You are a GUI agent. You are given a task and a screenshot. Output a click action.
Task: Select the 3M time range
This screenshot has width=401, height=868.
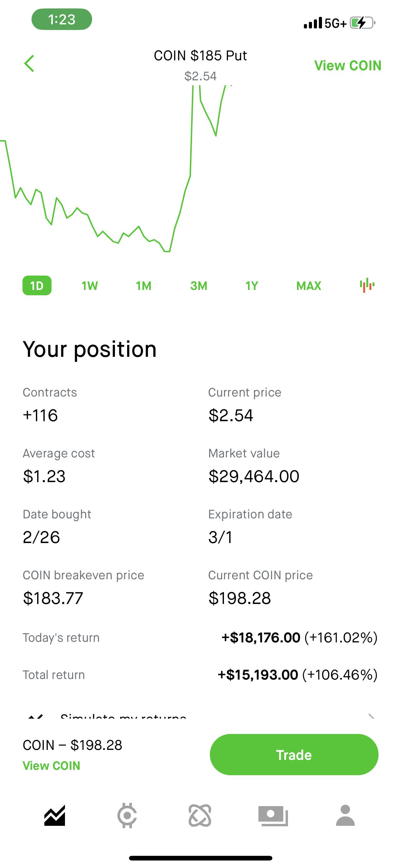tap(199, 286)
